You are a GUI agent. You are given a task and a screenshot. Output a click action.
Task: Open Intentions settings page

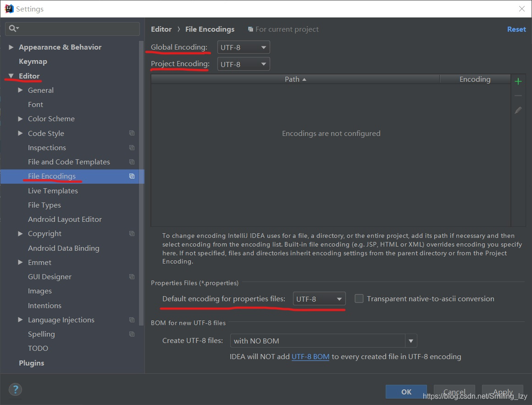[44, 305]
